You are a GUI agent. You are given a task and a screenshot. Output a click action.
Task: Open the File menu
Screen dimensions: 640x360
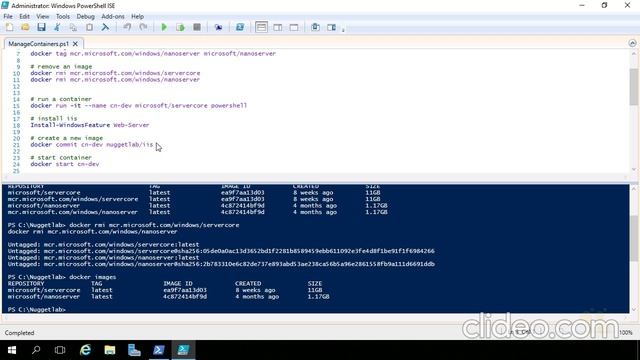click(8, 16)
